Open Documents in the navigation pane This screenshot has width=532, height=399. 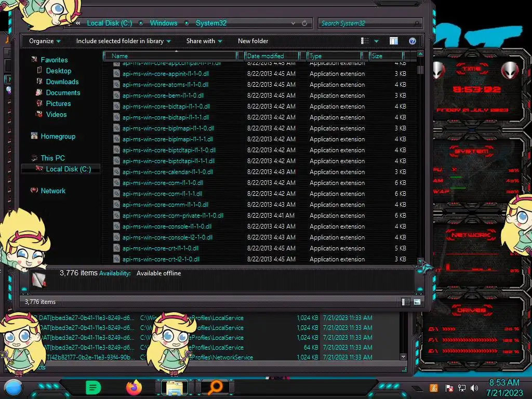coord(63,92)
